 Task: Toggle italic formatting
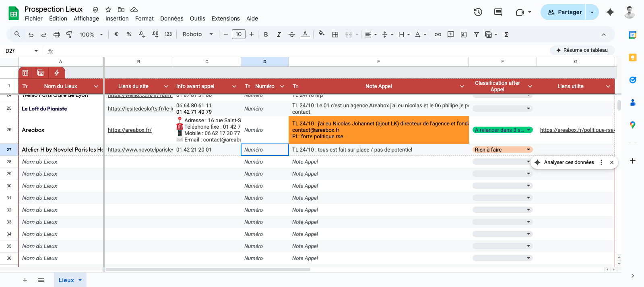click(x=279, y=35)
